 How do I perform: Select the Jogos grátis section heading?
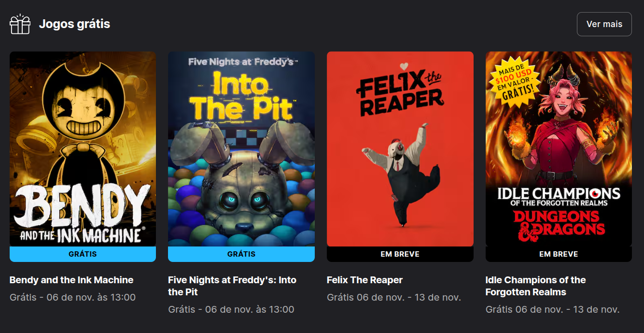point(74,24)
